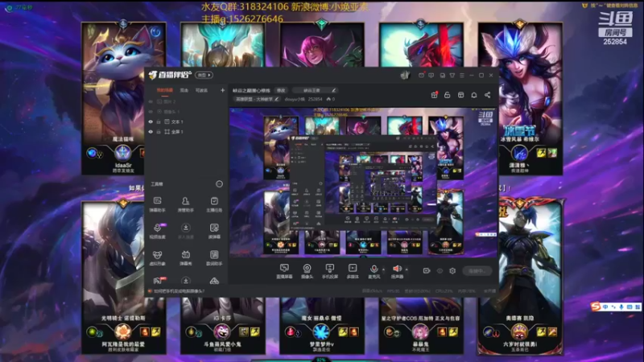Screen dimensions: 644x362
Task: Click the share icon in the header
Action: pyautogui.click(x=488, y=95)
